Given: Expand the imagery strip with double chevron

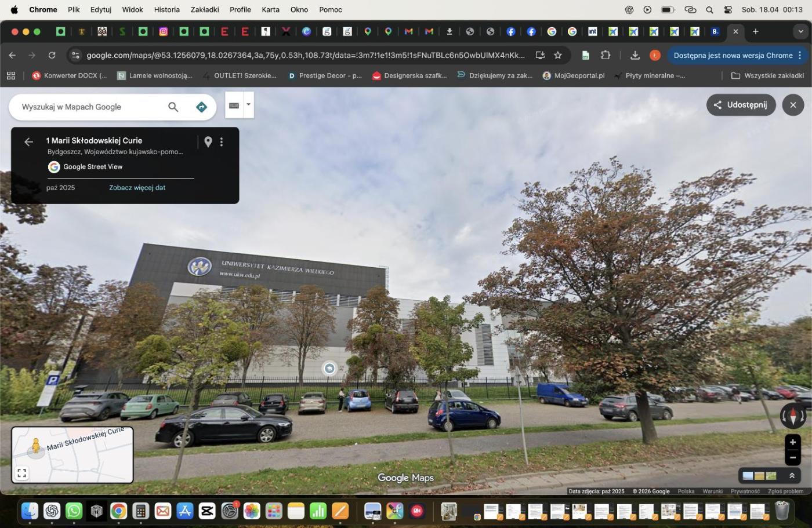Looking at the screenshot, I should click(792, 476).
